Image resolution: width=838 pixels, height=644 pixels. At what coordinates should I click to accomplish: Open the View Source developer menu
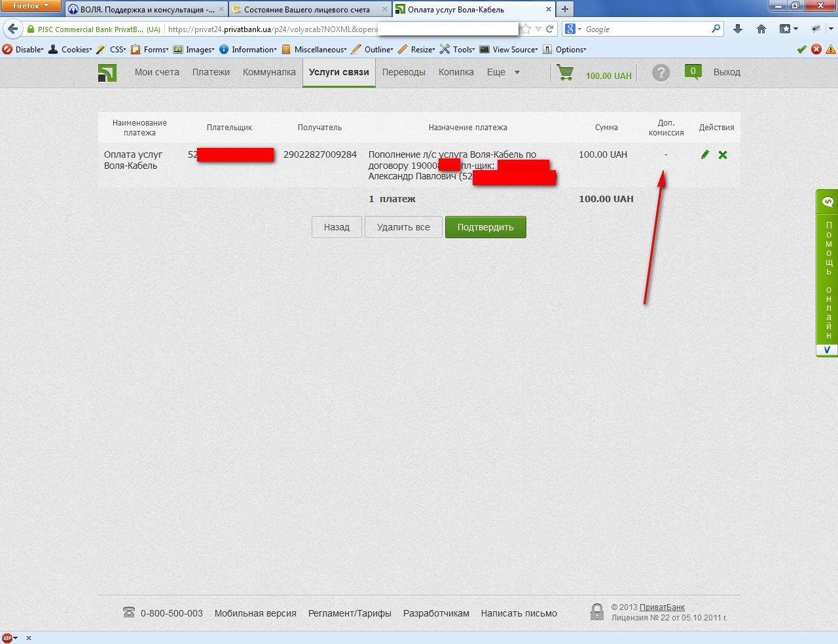[x=509, y=50]
